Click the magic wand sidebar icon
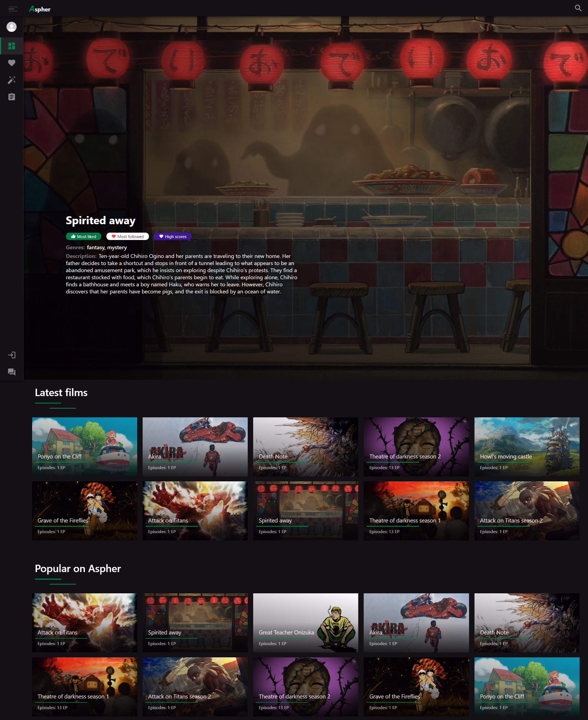Screen dimensions: 588x720 pyautogui.click(x=11, y=80)
